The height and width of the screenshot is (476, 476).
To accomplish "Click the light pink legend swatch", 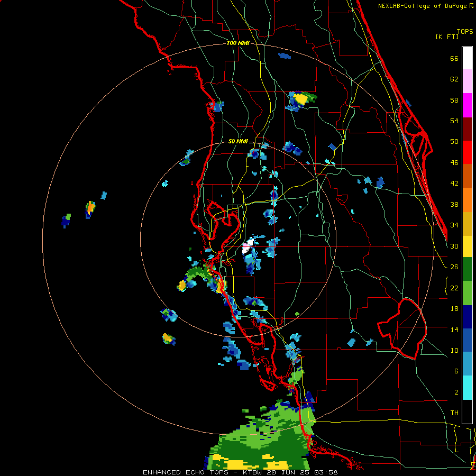I will point(467,81).
